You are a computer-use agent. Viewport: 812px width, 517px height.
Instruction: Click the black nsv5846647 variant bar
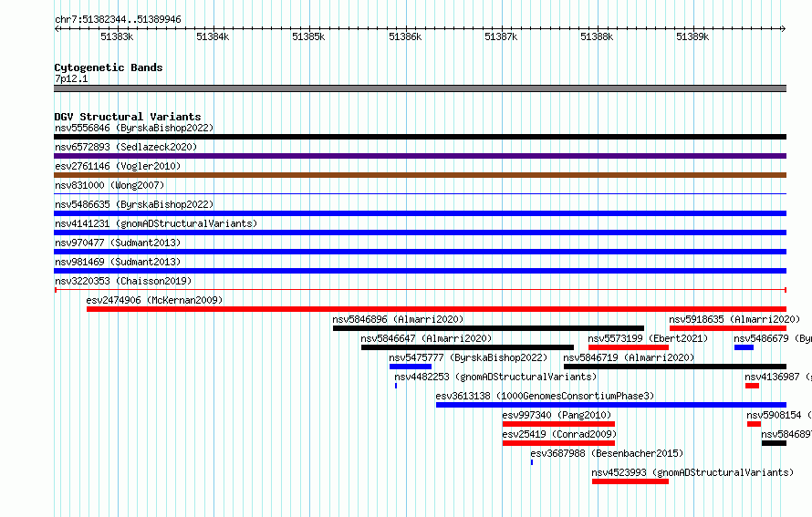tap(468, 347)
